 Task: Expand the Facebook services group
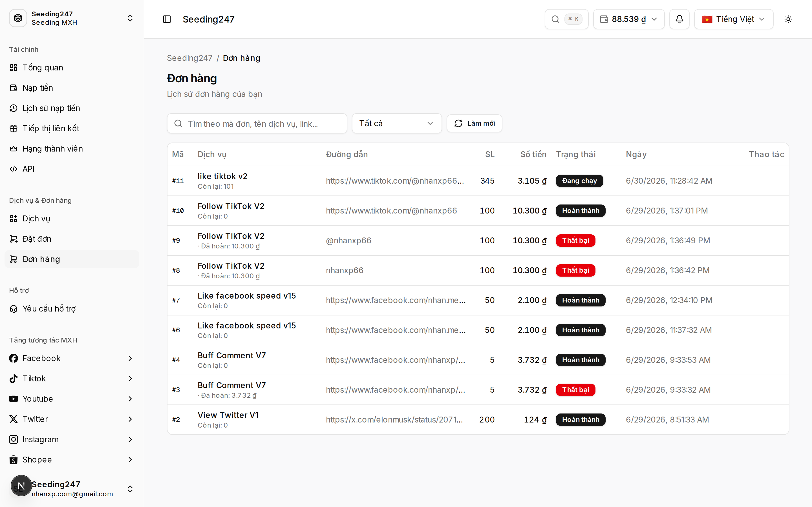coord(72,358)
